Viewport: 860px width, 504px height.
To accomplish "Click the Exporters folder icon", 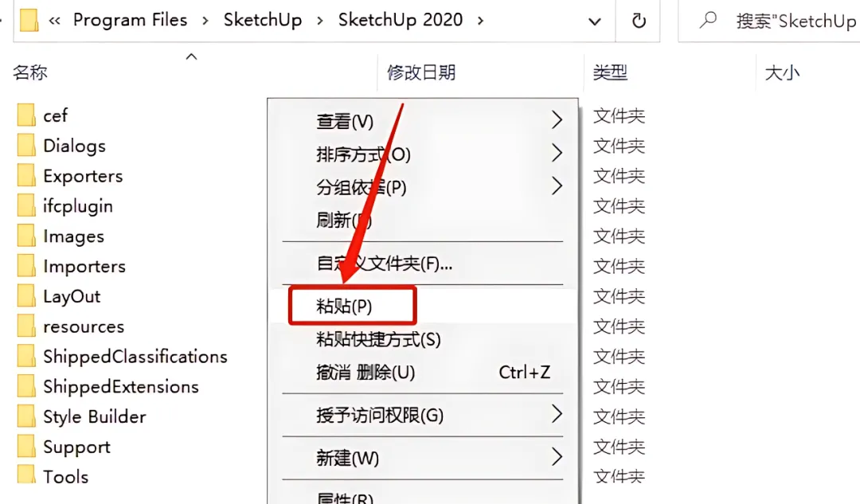I will (25, 175).
